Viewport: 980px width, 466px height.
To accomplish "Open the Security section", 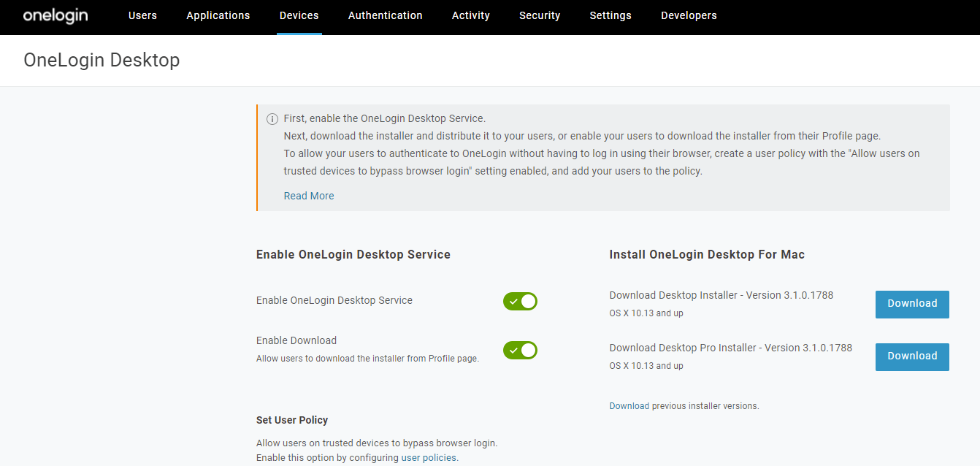I will tap(539, 15).
